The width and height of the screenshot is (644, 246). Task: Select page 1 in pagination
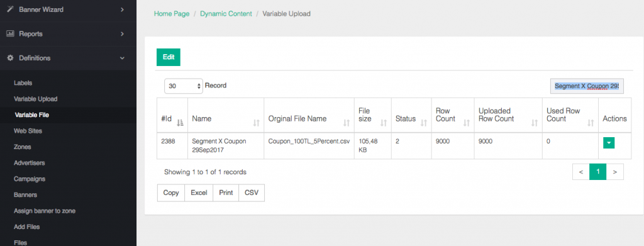point(598,172)
